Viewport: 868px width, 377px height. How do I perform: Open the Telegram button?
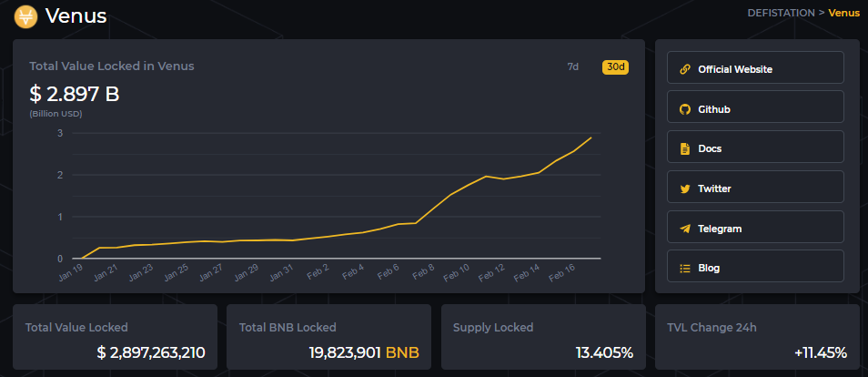tap(755, 226)
